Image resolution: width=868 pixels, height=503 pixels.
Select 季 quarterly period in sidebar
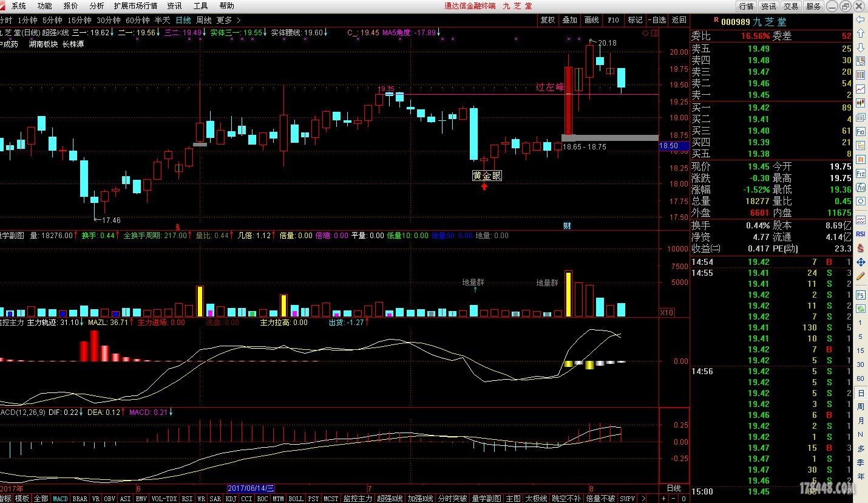point(860,463)
